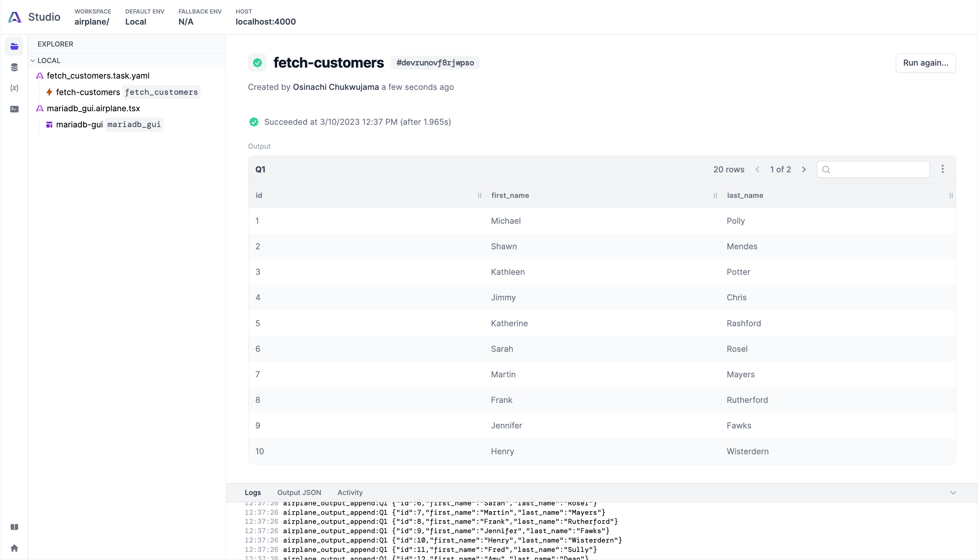Go to the previous table page
978x560 pixels.
click(x=757, y=170)
